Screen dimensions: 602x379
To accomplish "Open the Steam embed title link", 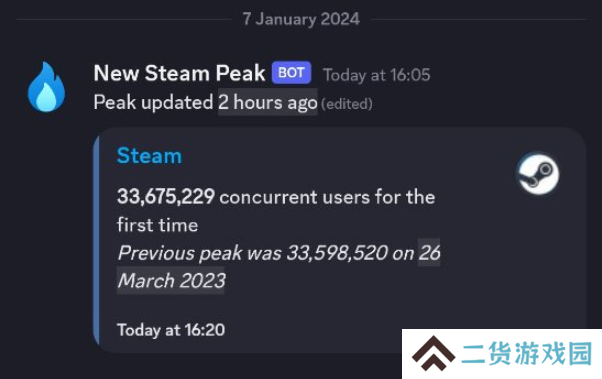I will (149, 156).
